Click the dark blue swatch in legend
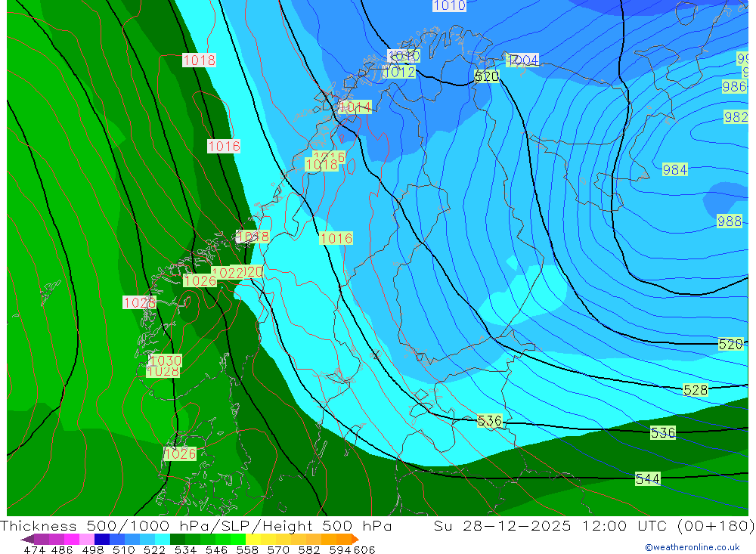756x554 pixels. click(102, 539)
